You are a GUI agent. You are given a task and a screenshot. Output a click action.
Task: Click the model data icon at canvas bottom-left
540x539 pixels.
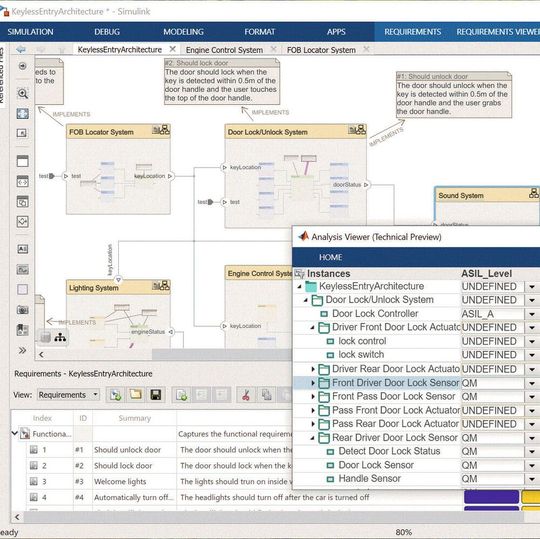(45, 337)
